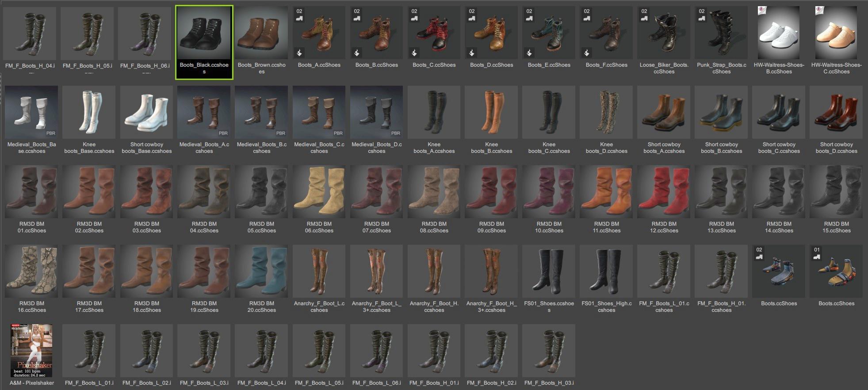Click the PBR badge on Medieval_Boots_A
868x390 pixels.
click(x=223, y=133)
